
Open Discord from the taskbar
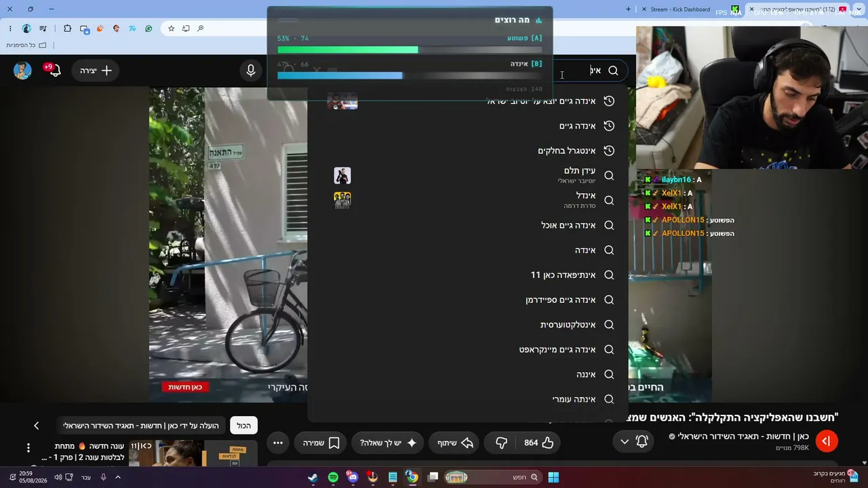(x=353, y=477)
